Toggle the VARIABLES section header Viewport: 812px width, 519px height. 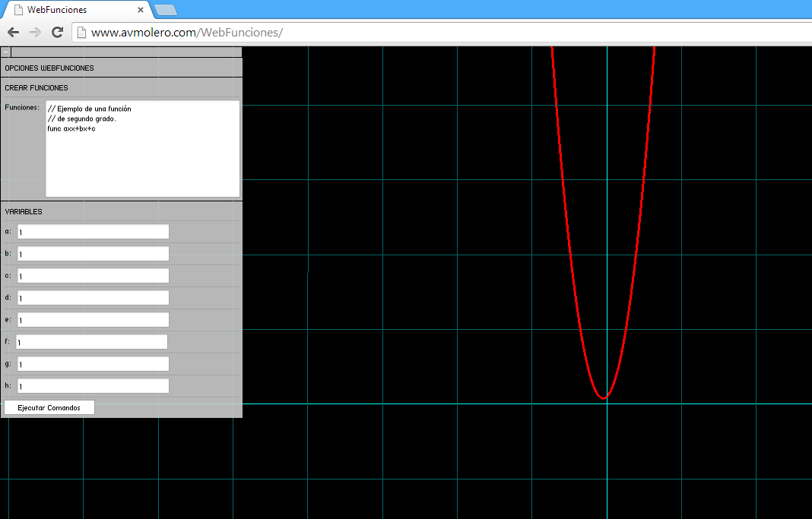point(24,211)
